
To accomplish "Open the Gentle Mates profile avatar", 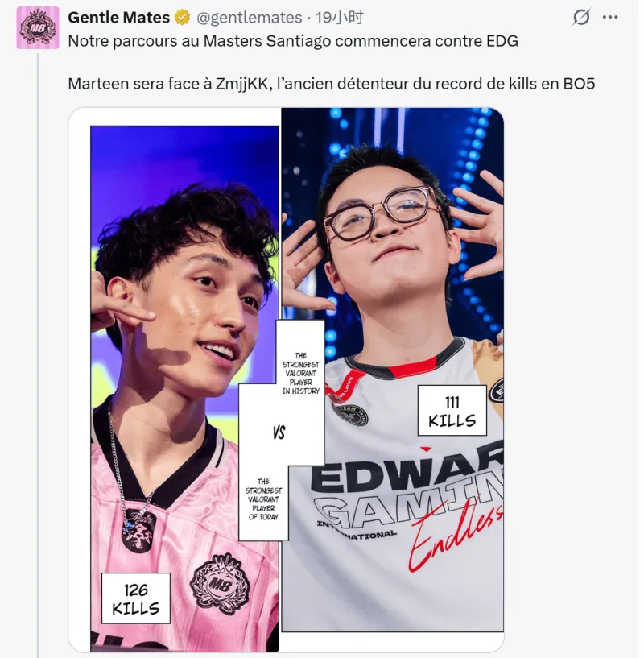I will pos(38,27).
